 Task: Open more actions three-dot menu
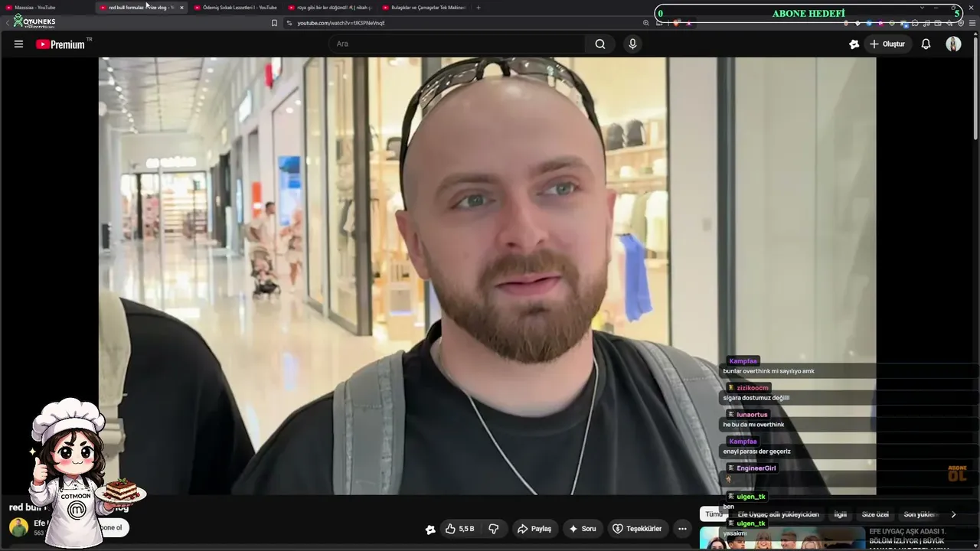tap(682, 529)
